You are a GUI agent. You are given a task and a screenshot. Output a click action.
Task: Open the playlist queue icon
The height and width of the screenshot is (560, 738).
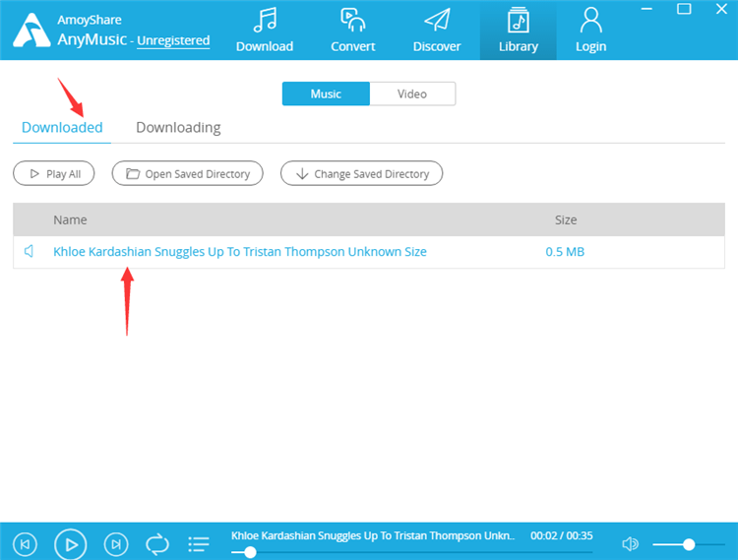199,544
